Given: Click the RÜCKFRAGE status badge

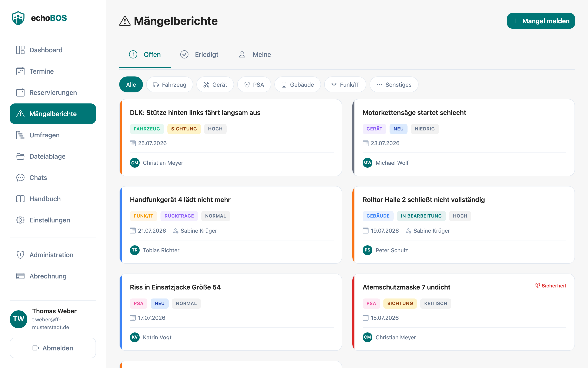Looking at the screenshot, I should tap(179, 216).
